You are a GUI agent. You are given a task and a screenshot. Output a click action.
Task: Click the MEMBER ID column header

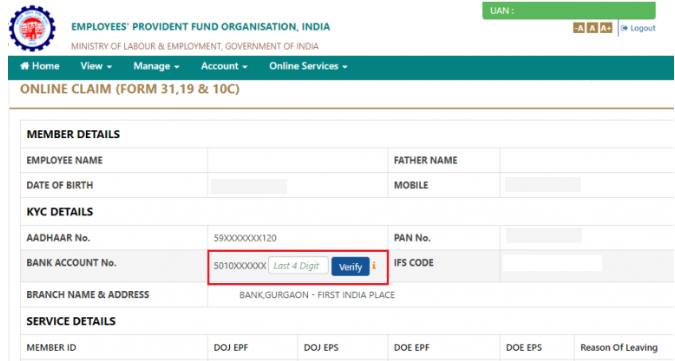(x=51, y=348)
